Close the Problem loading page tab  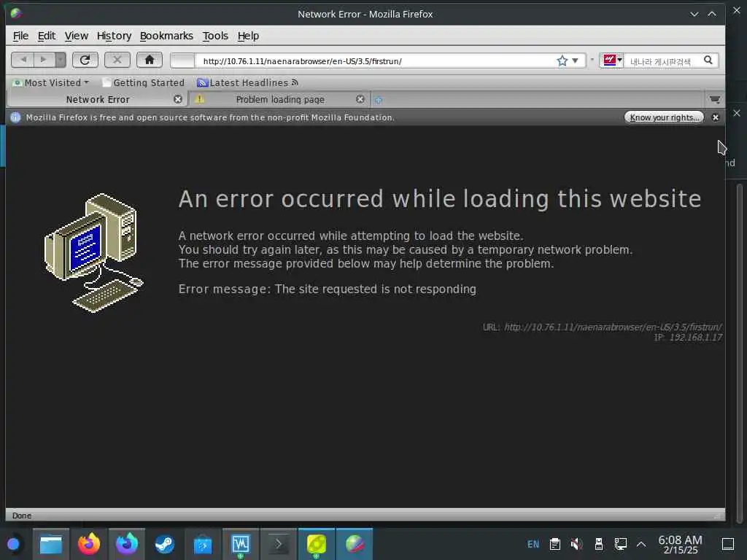tap(360, 99)
